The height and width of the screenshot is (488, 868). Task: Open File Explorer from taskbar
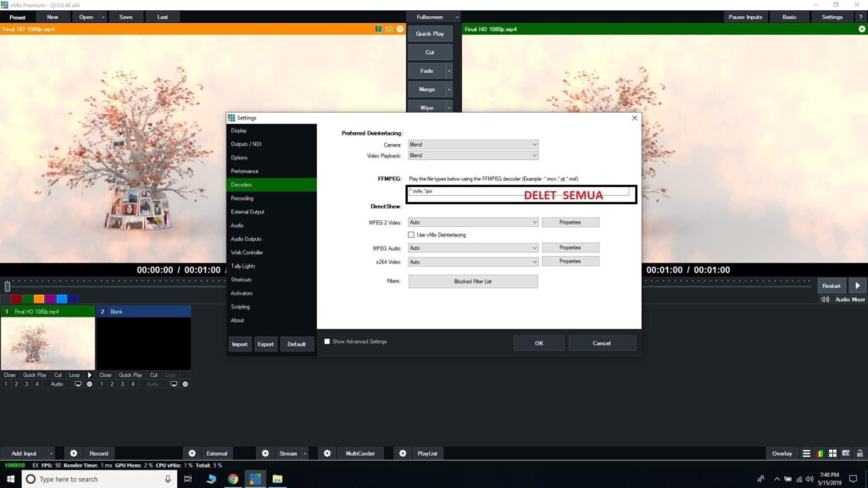(277, 480)
